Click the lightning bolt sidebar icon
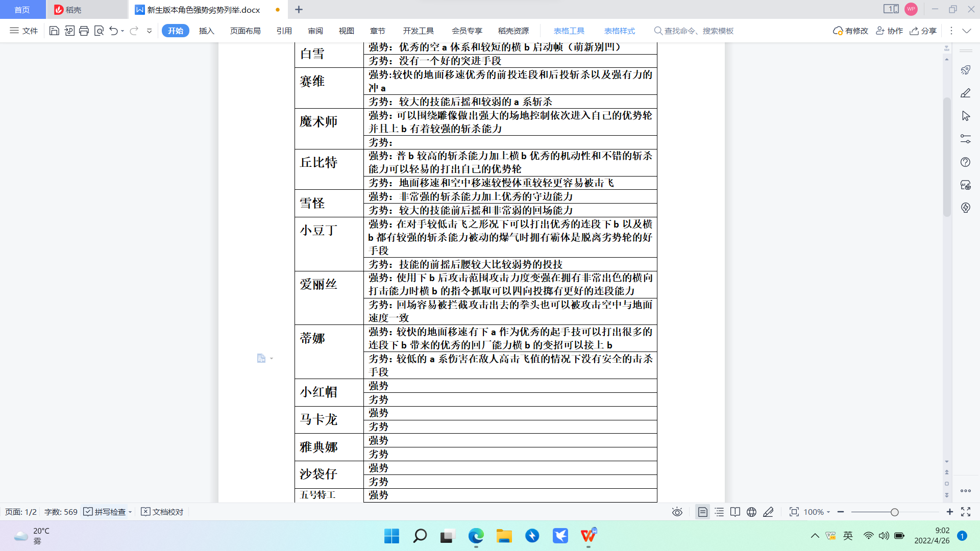Viewport: 980px width, 551px height. pyautogui.click(x=966, y=208)
